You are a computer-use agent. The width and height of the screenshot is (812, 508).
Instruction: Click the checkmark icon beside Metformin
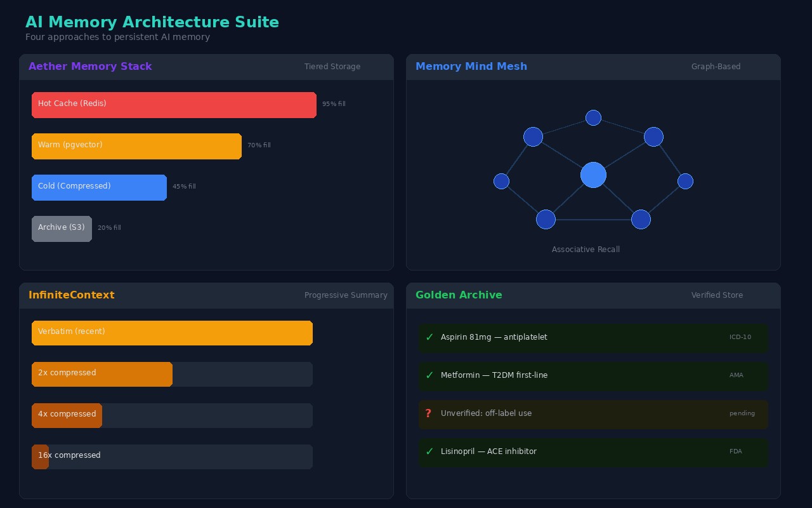429,375
